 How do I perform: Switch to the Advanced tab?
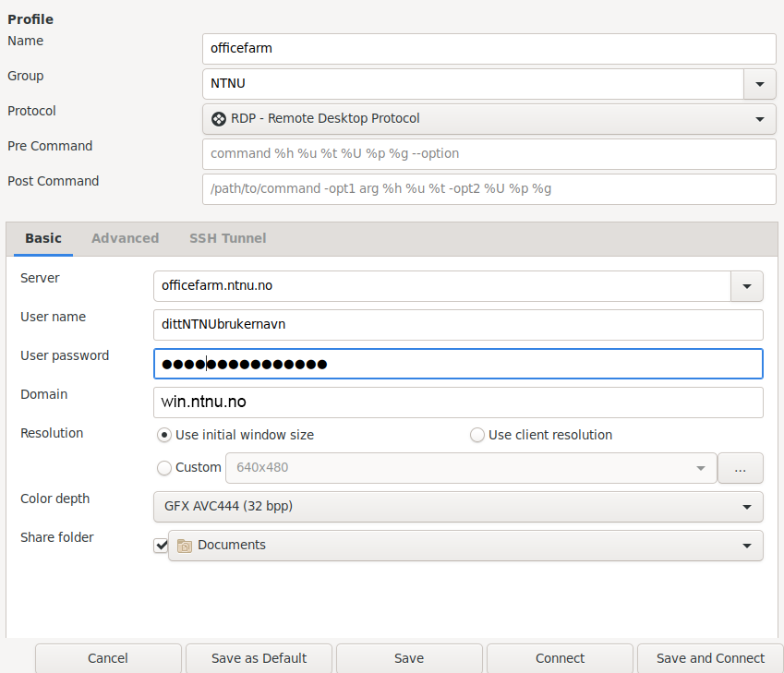tap(125, 238)
